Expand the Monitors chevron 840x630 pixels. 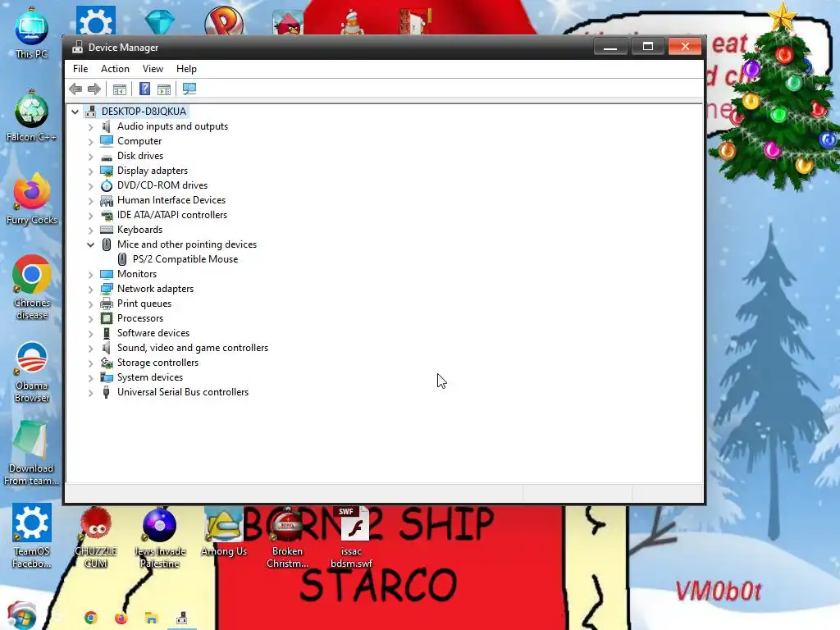pos(90,274)
